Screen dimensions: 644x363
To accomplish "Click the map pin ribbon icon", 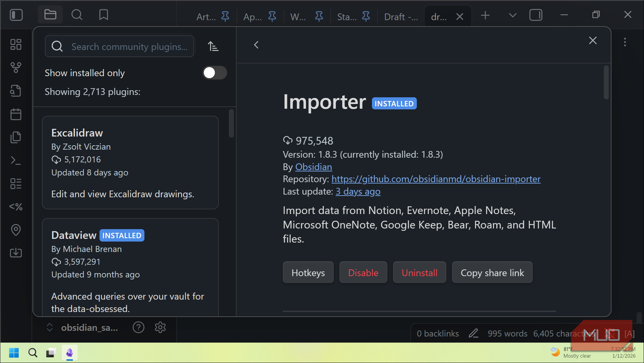I will [16, 230].
